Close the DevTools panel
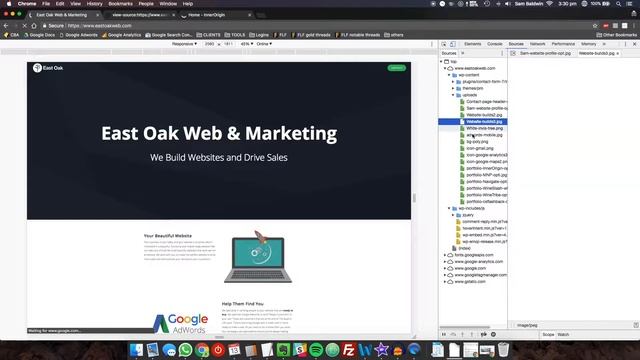This screenshot has height=360, width=640. [634, 44]
